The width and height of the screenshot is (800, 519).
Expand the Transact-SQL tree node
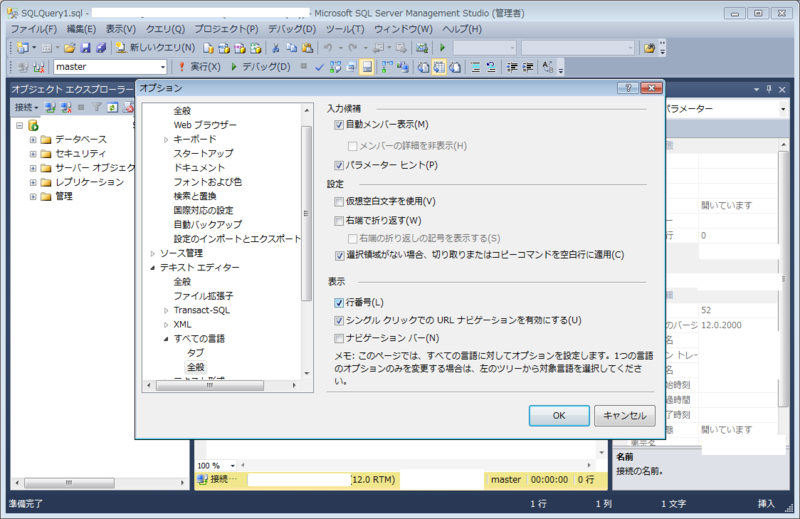166,311
